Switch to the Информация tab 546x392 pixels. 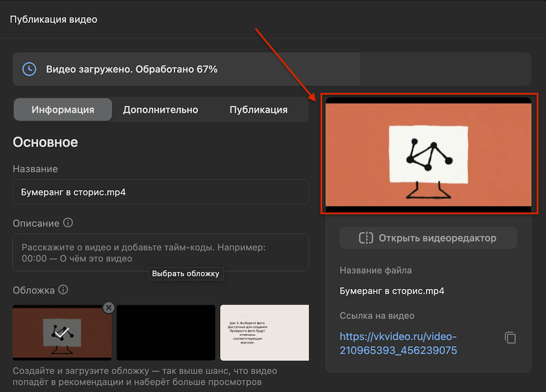tap(63, 110)
